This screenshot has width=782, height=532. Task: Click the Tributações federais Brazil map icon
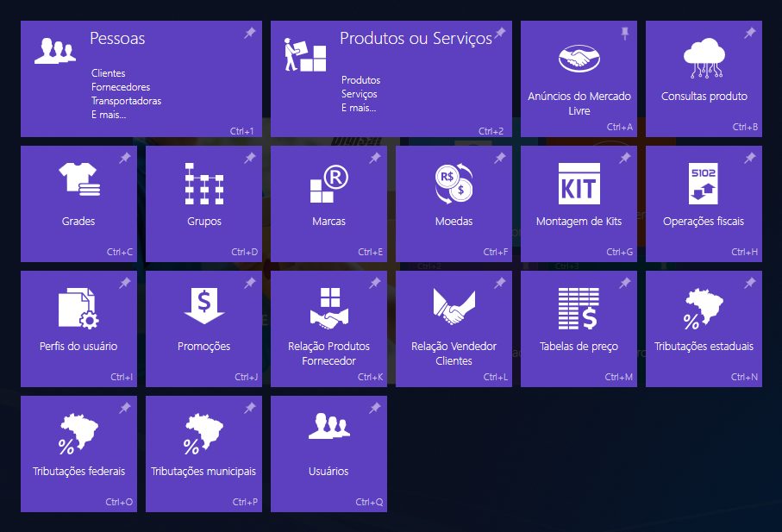78,434
